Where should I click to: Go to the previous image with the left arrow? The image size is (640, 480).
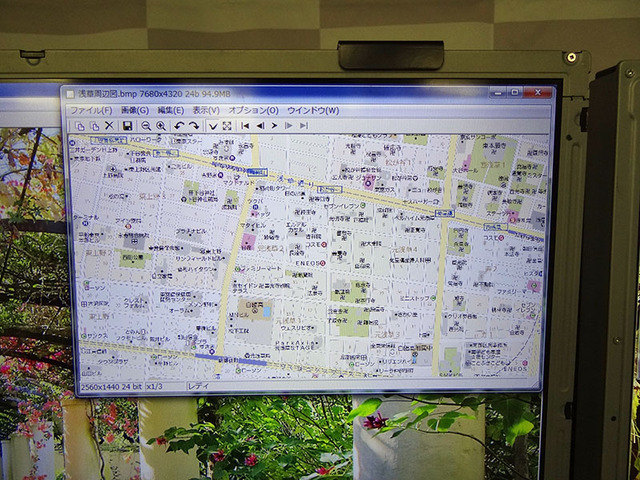[260, 126]
